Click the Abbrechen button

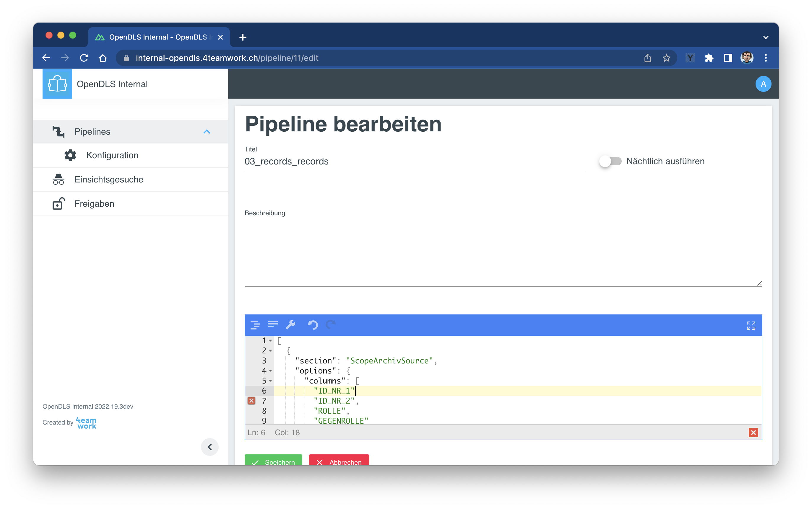[x=339, y=461]
